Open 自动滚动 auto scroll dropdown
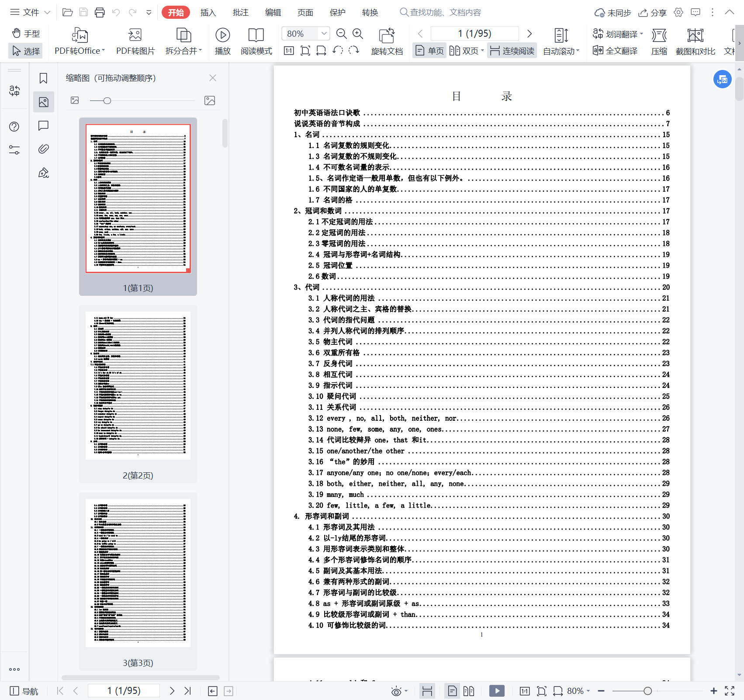The height and width of the screenshot is (700, 744). tap(561, 42)
